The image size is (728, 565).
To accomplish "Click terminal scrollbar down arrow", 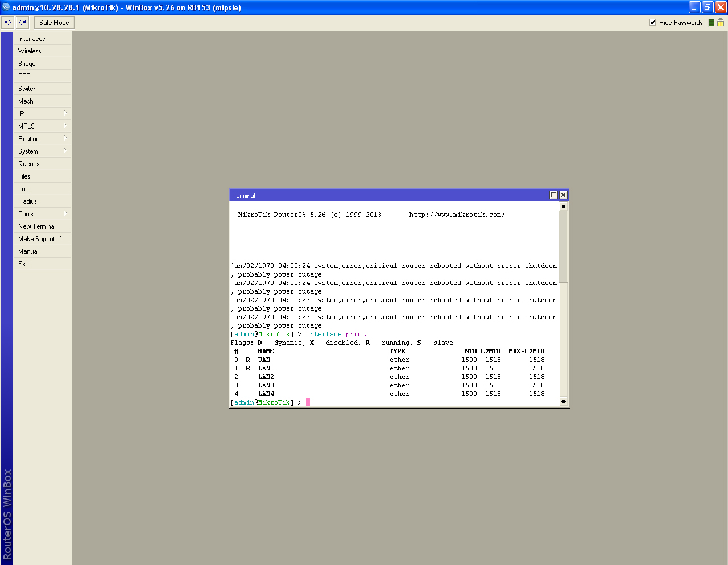I will pyautogui.click(x=563, y=402).
